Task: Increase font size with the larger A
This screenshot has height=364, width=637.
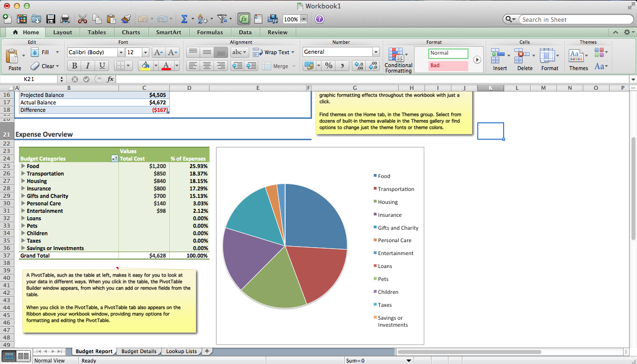Action: click(158, 52)
